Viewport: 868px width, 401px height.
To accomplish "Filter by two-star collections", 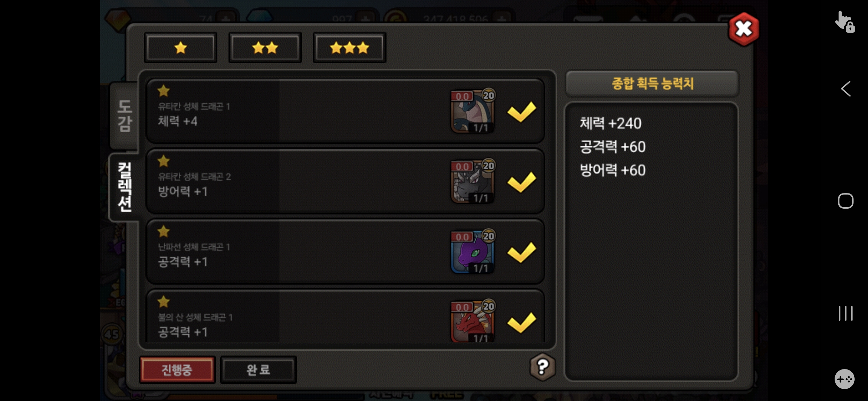I will (265, 48).
